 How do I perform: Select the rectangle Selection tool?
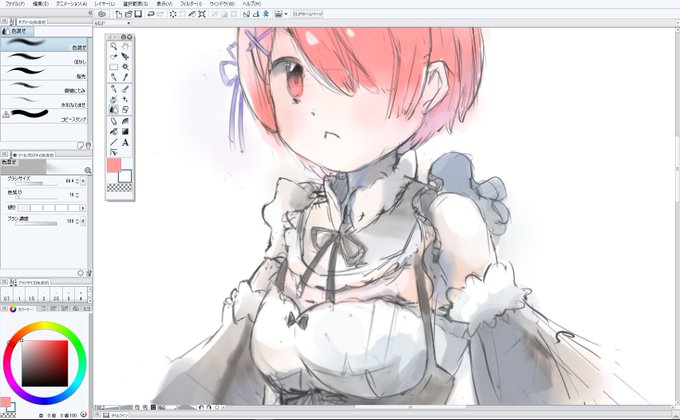(x=114, y=67)
